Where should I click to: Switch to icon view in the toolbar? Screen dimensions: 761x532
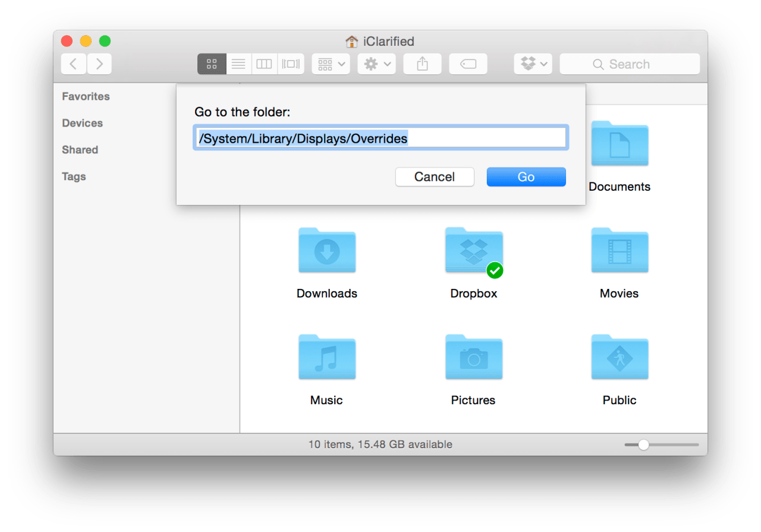click(212, 64)
